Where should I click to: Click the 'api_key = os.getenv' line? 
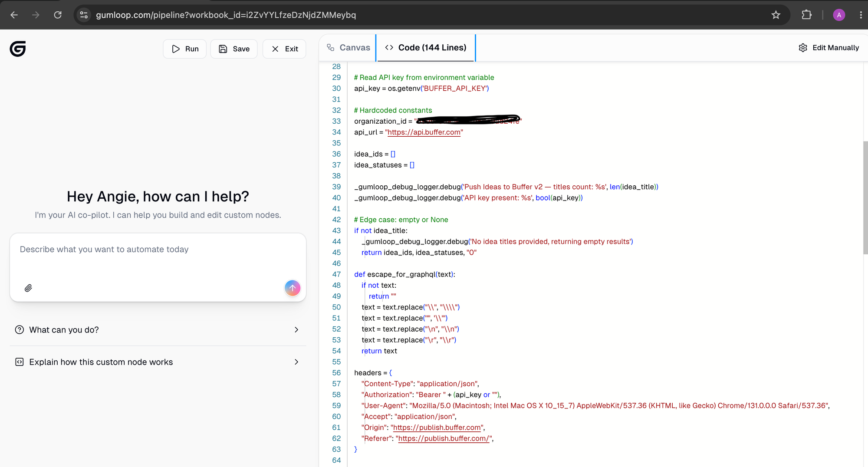click(x=421, y=89)
